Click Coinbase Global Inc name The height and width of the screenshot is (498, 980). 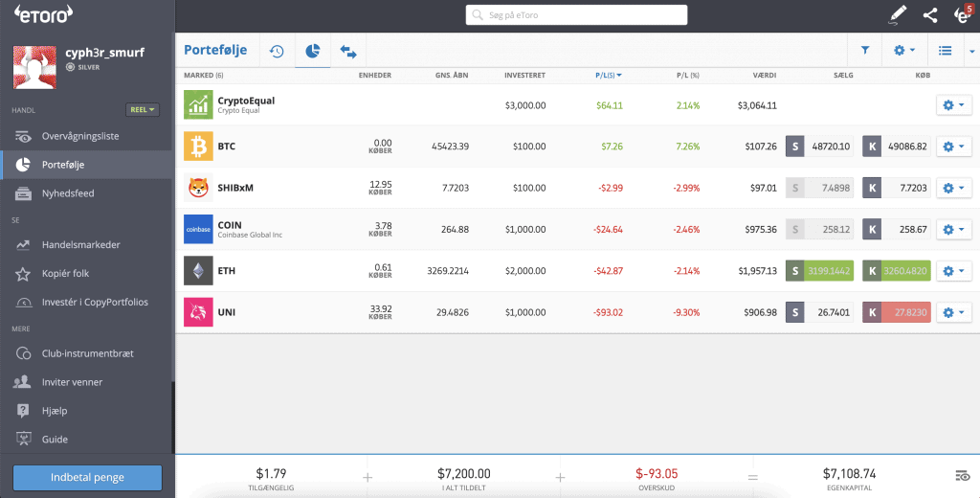click(250, 236)
